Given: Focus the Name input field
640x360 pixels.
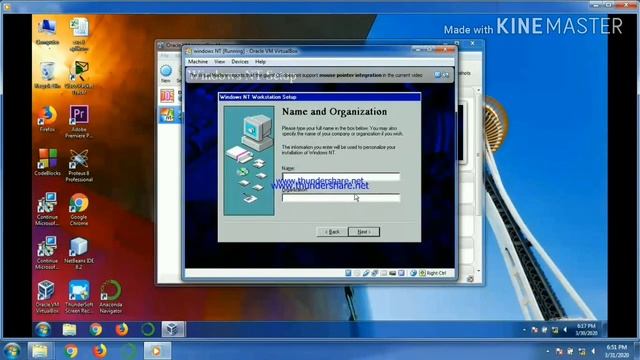Looking at the screenshot, I should [x=341, y=176].
